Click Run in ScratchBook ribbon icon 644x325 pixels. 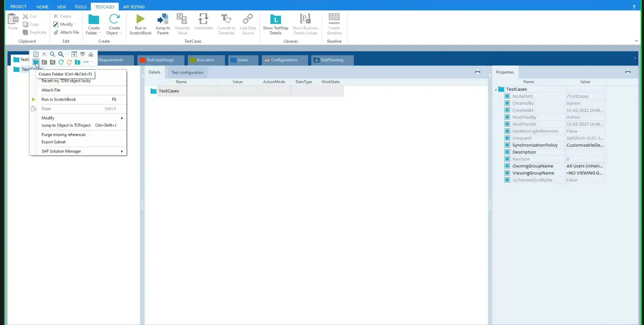140,19
